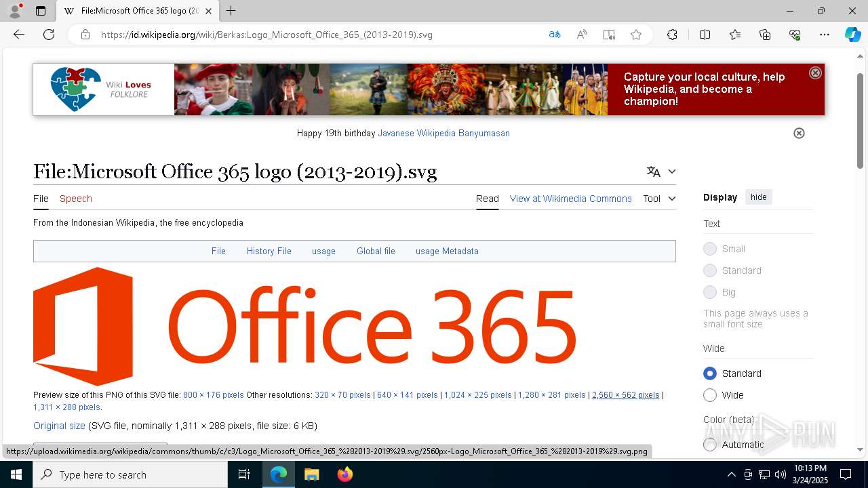
Task: Expand the language chevron
Action: coord(672,171)
